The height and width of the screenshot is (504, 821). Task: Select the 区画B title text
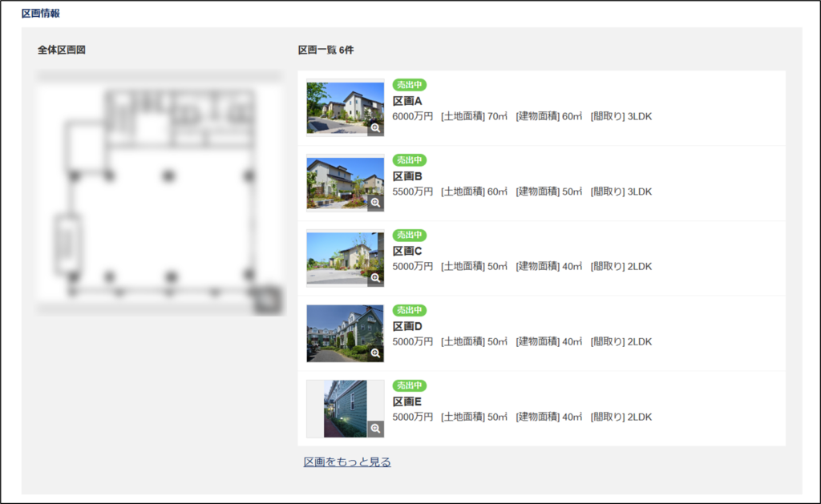pos(407,176)
